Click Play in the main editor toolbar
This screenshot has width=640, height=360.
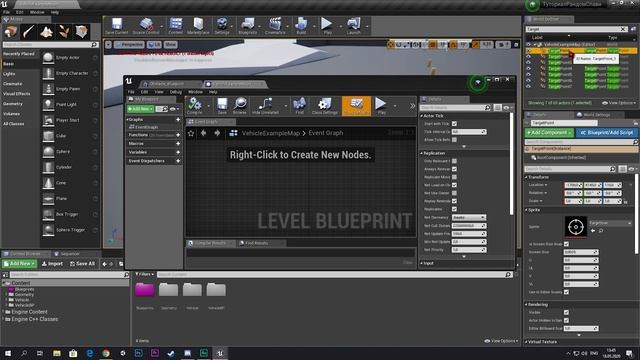pos(327,26)
